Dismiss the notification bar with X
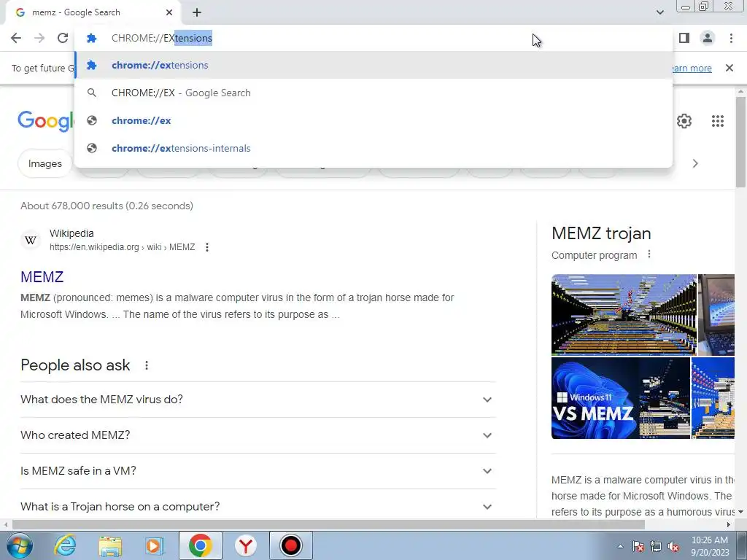 point(729,68)
